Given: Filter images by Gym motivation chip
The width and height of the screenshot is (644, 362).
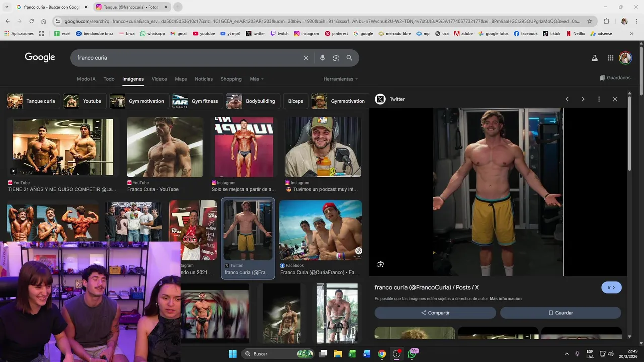Looking at the screenshot, I should pyautogui.click(x=139, y=101).
